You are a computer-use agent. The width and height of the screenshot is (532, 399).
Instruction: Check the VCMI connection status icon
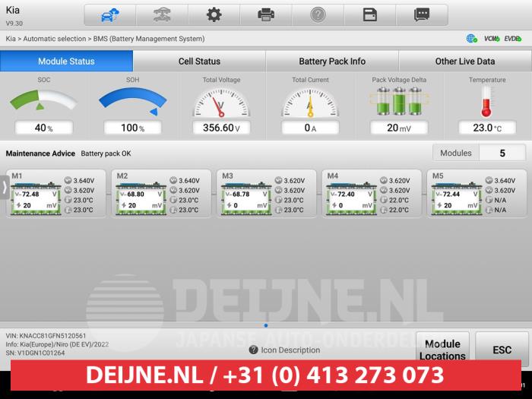point(492,39)
